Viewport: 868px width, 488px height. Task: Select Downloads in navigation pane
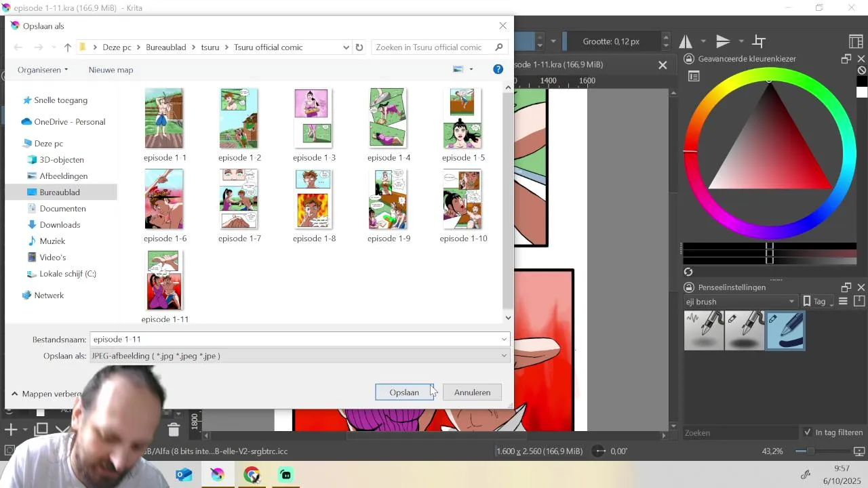coord(60,225)
